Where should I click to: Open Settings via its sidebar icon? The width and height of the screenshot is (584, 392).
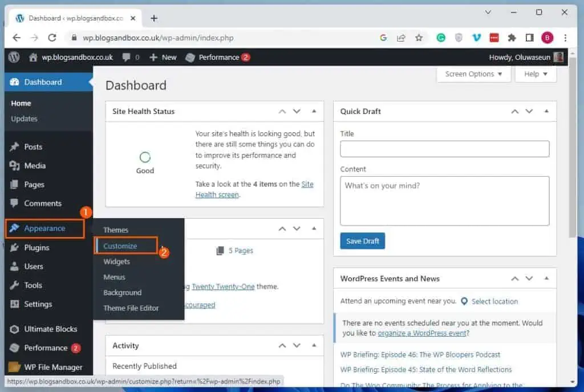click(15, 304)
